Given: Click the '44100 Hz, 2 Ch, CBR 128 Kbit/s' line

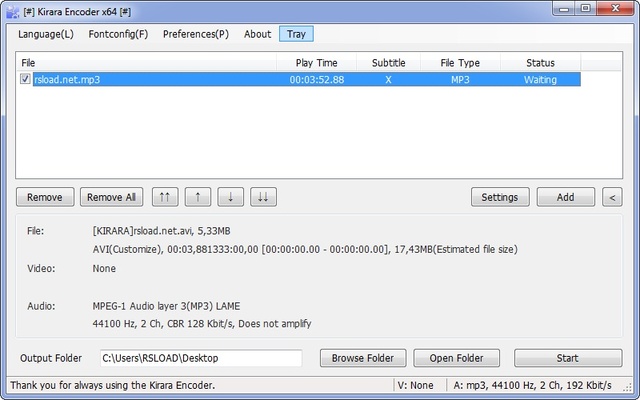Looking at the screenshot, I should (x=202, y=324).
